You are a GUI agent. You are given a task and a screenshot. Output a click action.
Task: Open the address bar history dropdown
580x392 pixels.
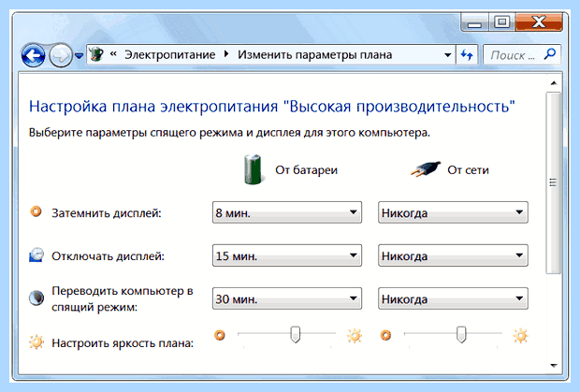point(447,55)
